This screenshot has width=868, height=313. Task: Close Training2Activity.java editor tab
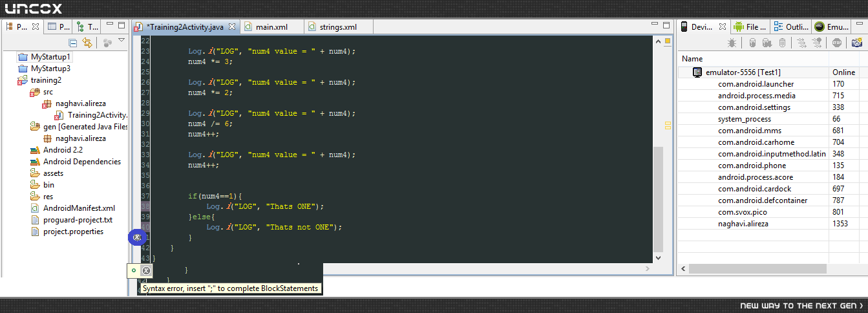233,27
